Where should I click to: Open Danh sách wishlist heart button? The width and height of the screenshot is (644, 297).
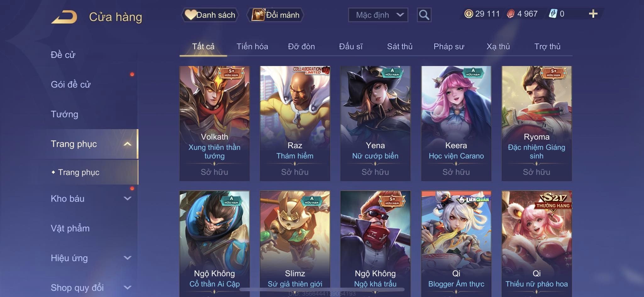click(210, 15)
